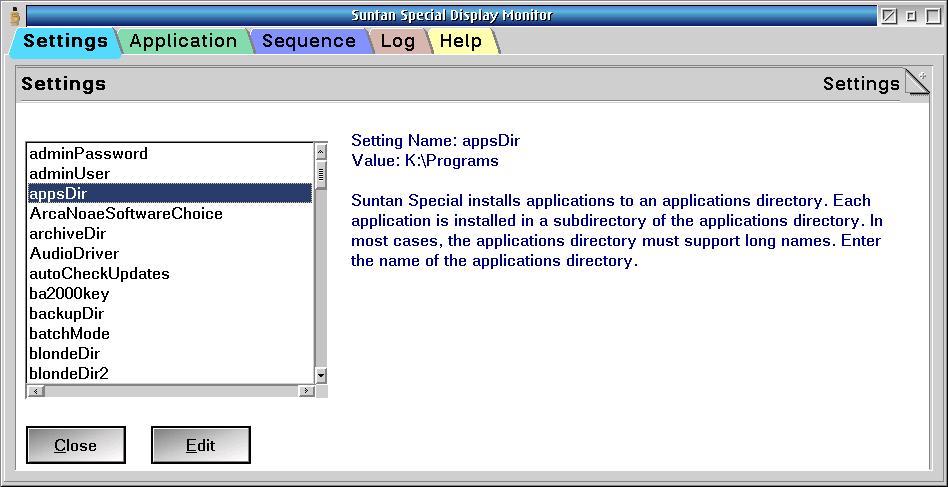Select blondeDir2 in the settings list

(x=170, y=373)
